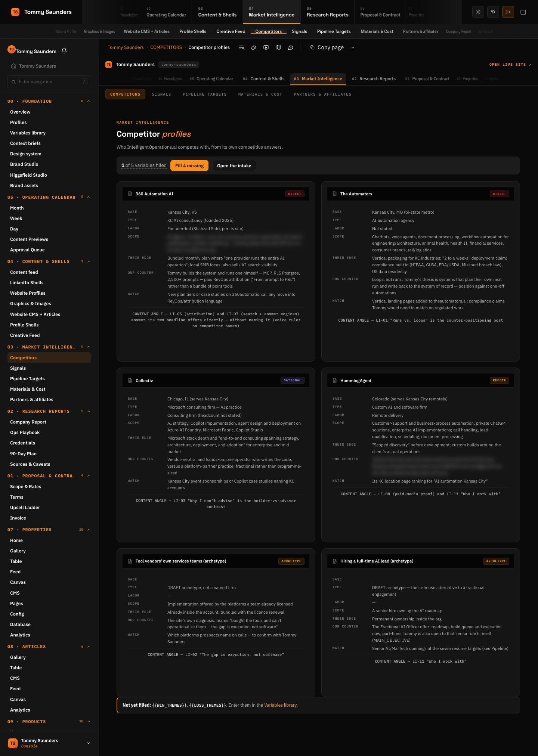Screen dimensions: 538x756
Task: Open the Research Reports top tab
Action: point(327,12)
